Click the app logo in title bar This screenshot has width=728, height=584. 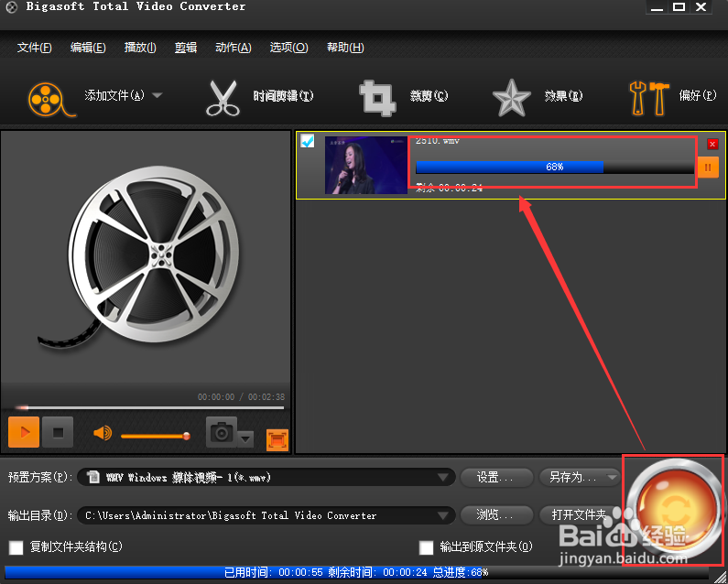click(x=11, y=7)
